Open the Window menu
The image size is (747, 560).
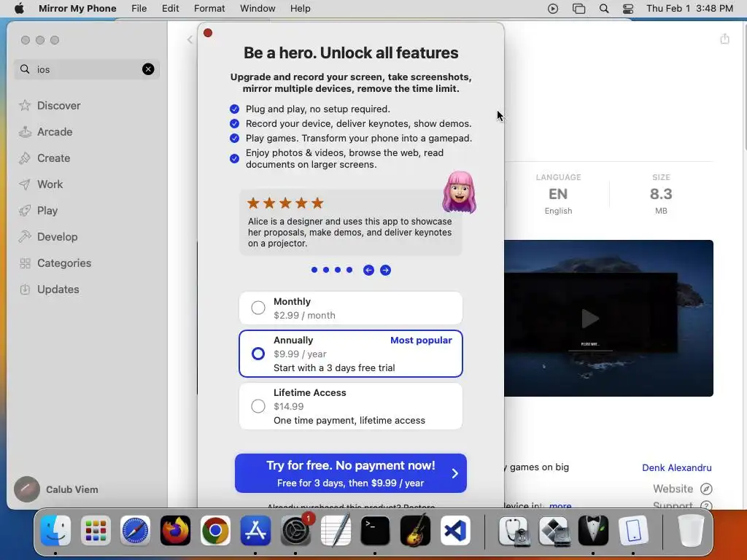click(x=258, y=8)
